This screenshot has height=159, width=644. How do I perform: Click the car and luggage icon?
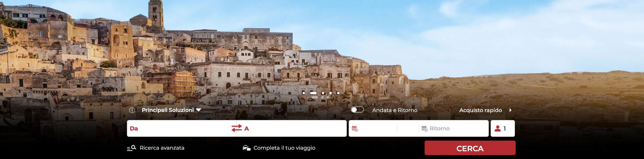(247, 148)
